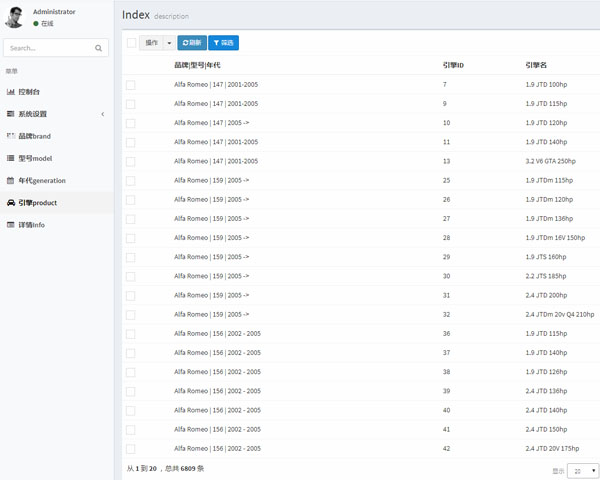Click the 年代generation calendar icon
The image size is (600, 480).
[x=11, y=181]
